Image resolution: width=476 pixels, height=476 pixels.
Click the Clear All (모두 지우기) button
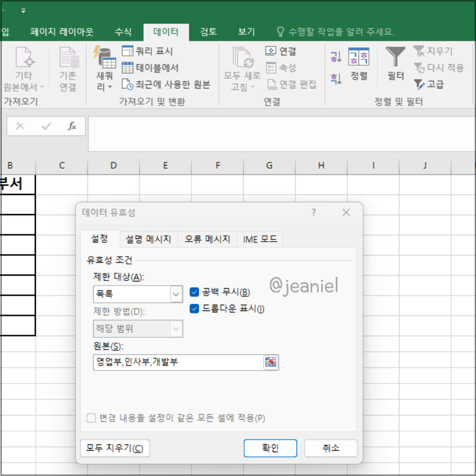click(114, 448)
